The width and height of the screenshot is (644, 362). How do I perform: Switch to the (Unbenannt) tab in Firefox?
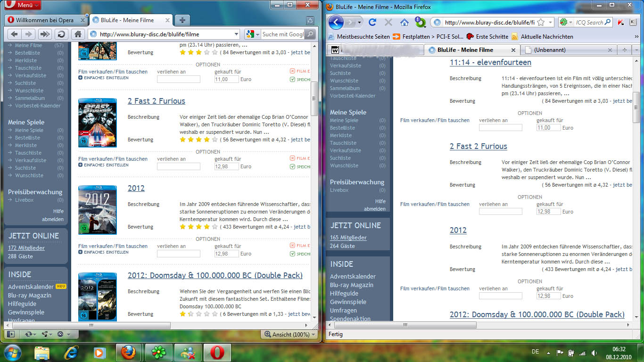tap(568, 49)
